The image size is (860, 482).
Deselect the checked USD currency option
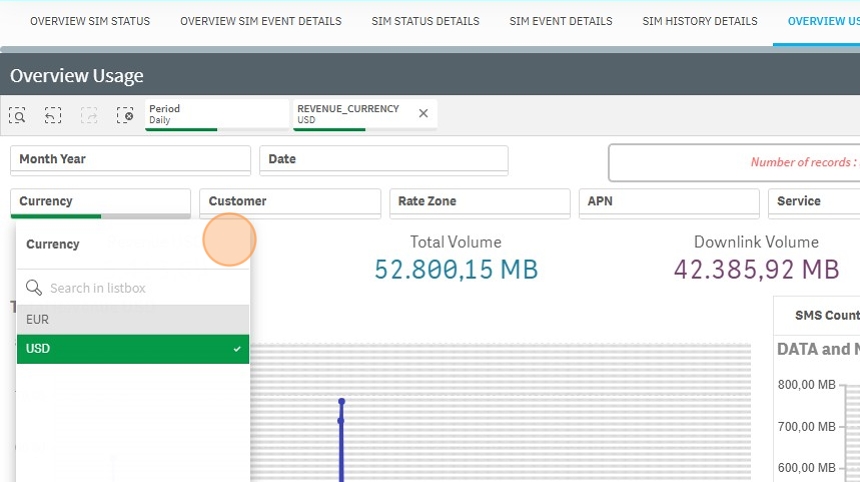132,349
